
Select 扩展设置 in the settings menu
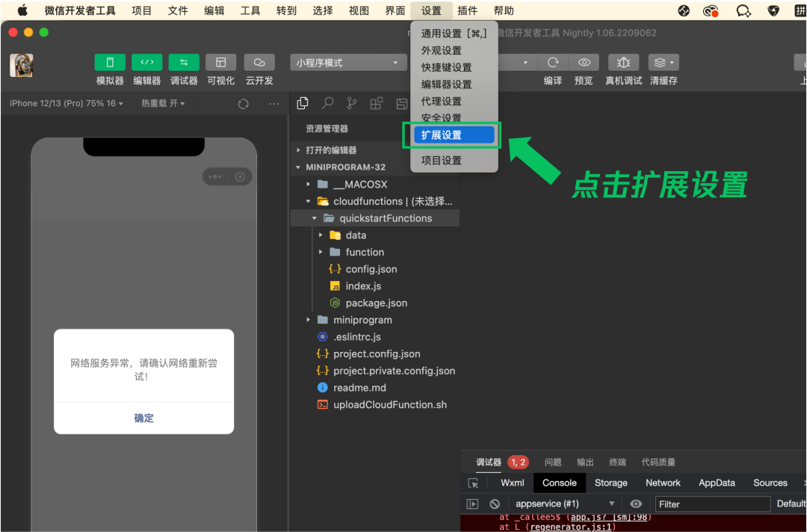pyautogui.click(x=454, y=134)
